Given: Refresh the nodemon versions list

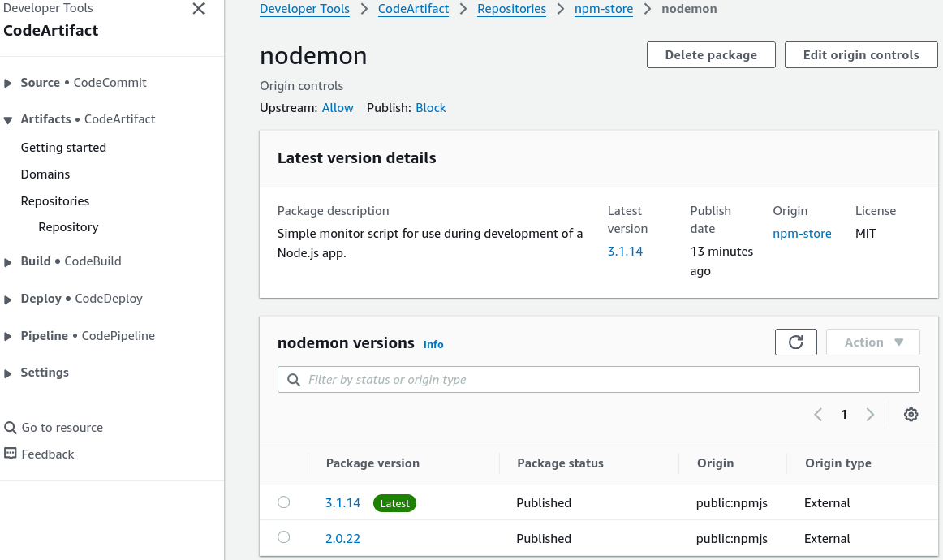Looking at the screenshot, I should (795, 342).
